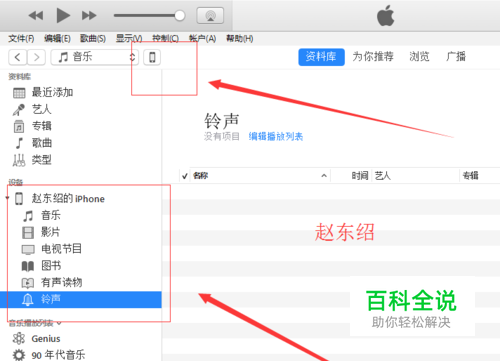Click the 编辑播放列表 link
This screenshot has width=500, height=361.
pos(276,136)
